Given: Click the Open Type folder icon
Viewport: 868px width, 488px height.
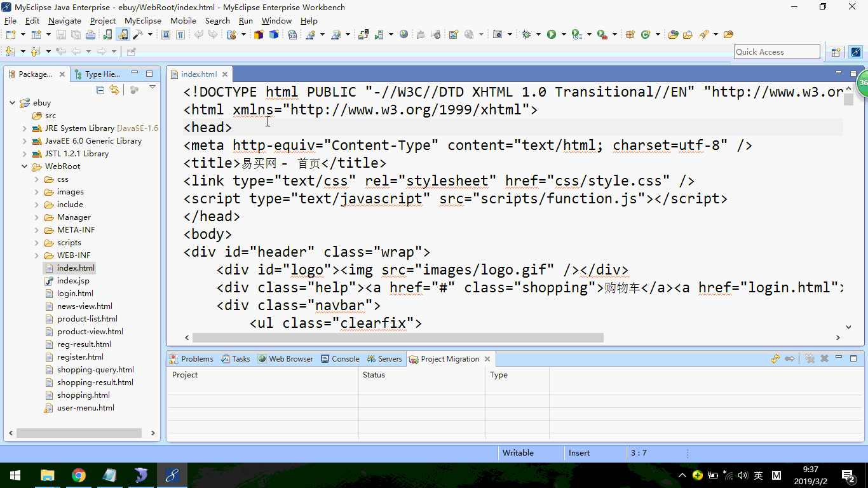Looking at the screenshot, I should [674, 34].
